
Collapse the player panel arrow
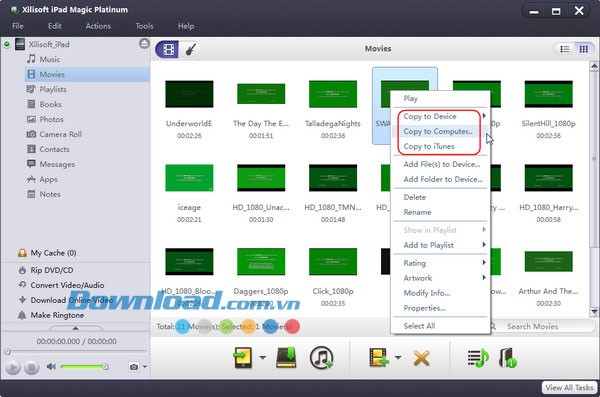click(x=75, y=328)
